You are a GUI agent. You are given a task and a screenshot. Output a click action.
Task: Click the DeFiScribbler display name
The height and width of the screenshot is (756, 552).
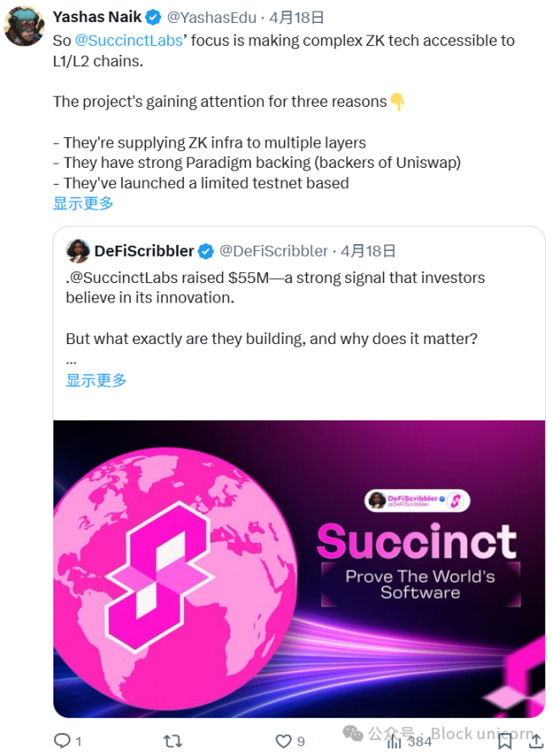tap(142, 251)
